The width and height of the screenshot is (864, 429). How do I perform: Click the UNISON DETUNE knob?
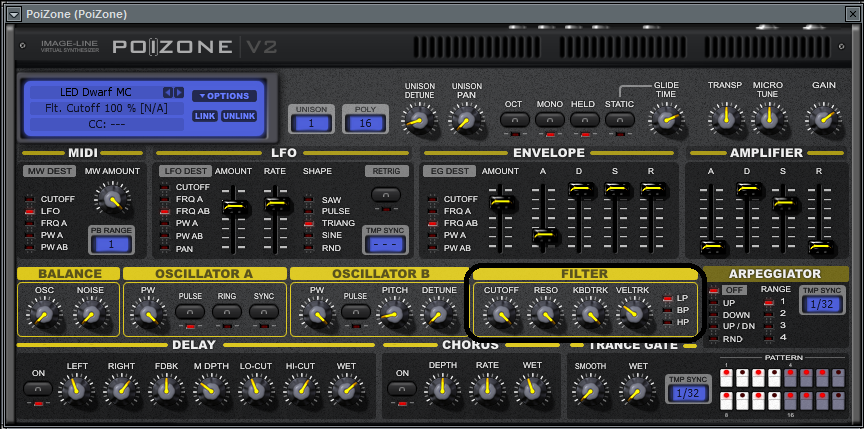pos(419,120)
